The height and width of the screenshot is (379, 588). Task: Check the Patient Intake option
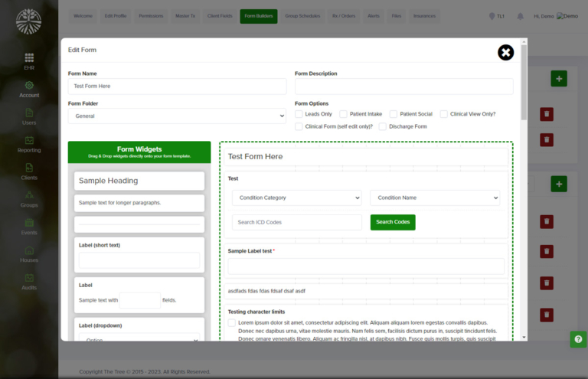click(x=344, y=114)
